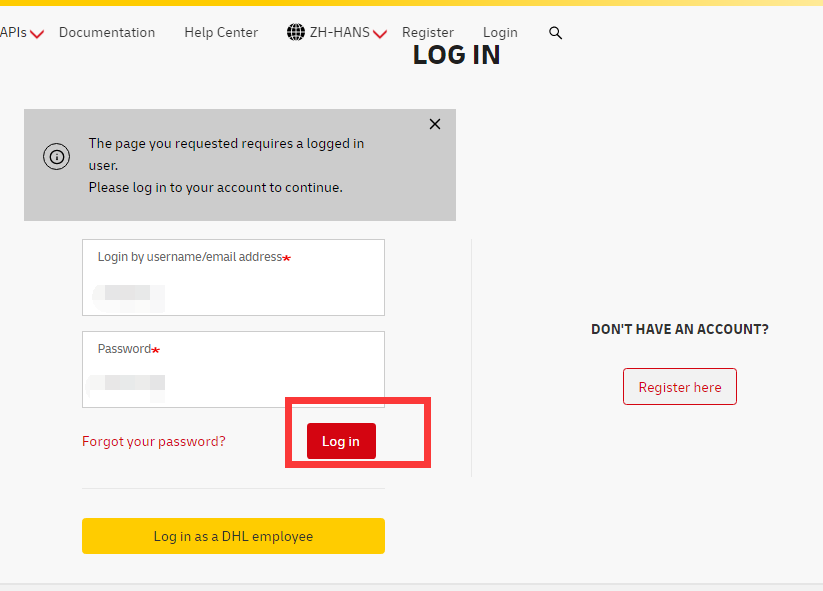This screenshot has height=591, width=823.
Task: Click the Register here button
Action: click(x=680, y=387)
